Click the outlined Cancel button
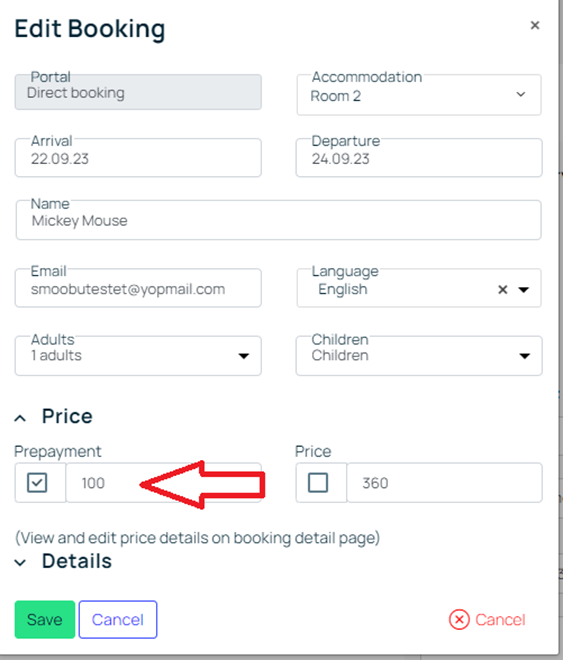Image resolution: width=563 pixels, height=660 pixels. [118, 620]
